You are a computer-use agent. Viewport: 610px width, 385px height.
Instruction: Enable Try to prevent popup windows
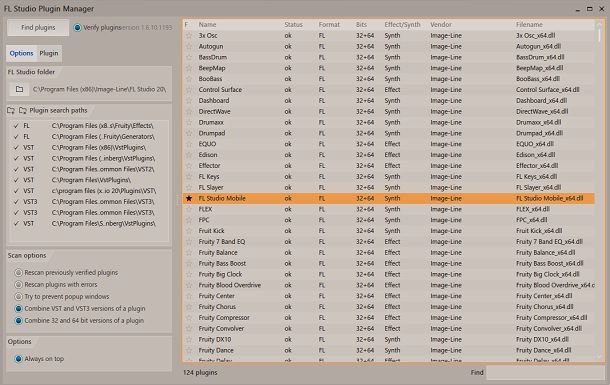pos(18,297)
